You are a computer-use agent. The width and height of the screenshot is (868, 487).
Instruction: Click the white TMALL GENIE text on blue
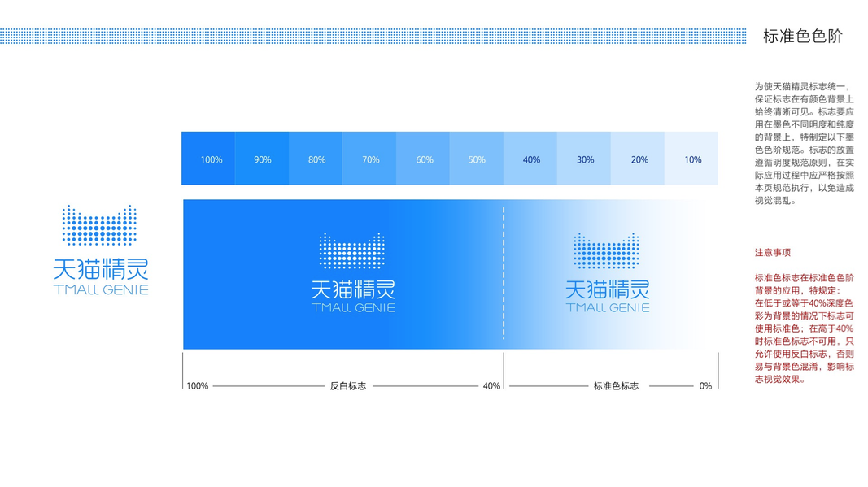click(x=353, y=307)
